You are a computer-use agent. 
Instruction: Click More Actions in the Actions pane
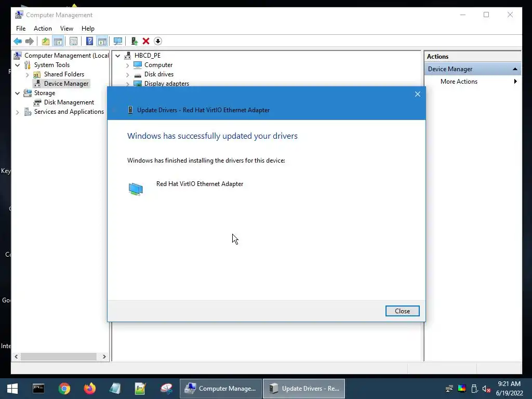(x=459, y=82)
